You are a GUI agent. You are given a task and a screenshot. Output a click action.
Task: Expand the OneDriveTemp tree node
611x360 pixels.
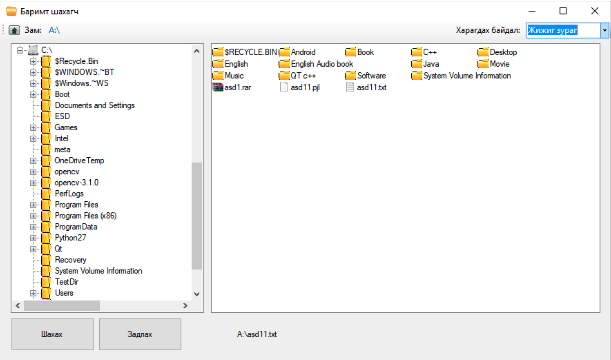33,161
